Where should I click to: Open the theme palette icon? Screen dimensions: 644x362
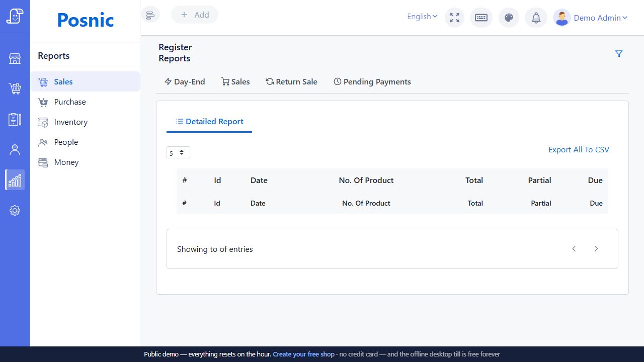[509, 18]
